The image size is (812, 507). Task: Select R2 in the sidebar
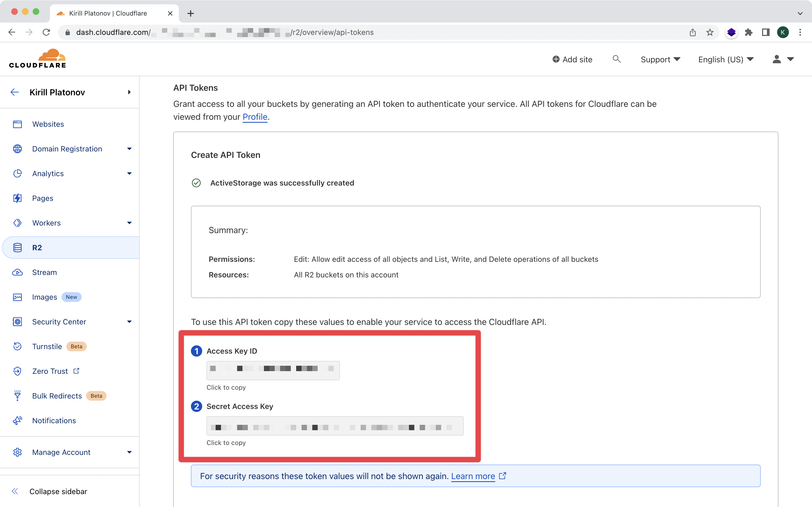[71, 248]
